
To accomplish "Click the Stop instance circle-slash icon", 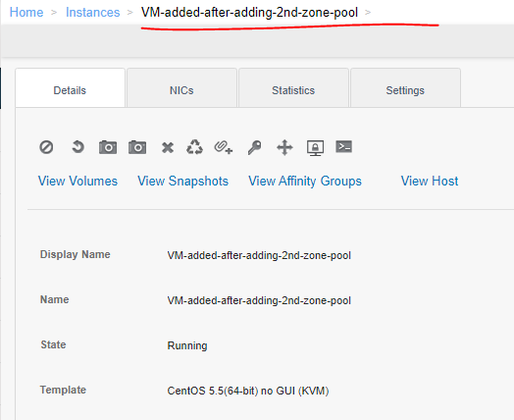I will click(x=46, y=147).
